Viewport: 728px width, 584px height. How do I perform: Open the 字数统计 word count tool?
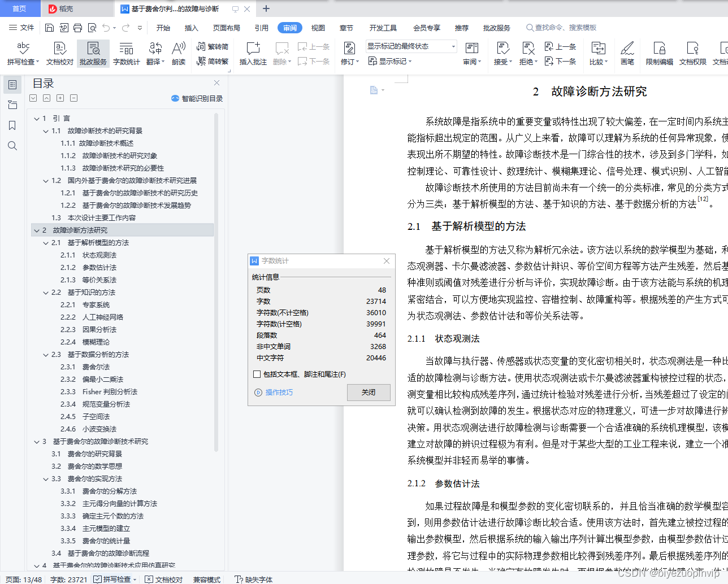(x=126, y=53)
